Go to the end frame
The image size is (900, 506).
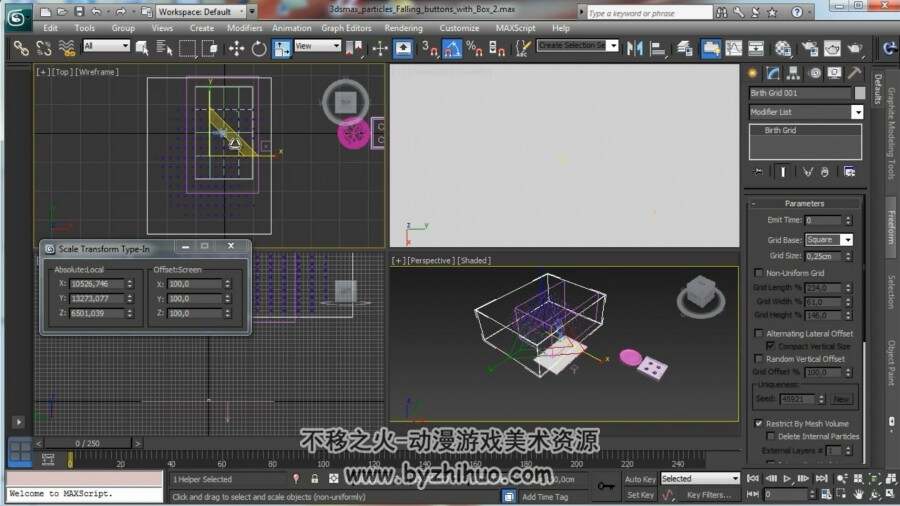pyautogui.click(x=822, y=478)
